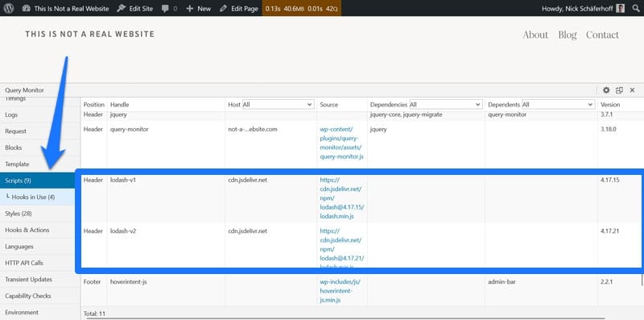Click version 3.18.0 cell
The width and height of the screenshot is (644, 320).
[x=609, y=129]
